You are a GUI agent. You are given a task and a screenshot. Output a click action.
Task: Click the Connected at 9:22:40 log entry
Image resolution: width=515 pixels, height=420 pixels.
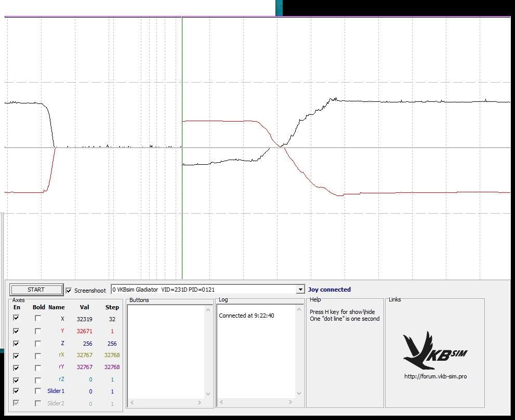click(246, 316)
